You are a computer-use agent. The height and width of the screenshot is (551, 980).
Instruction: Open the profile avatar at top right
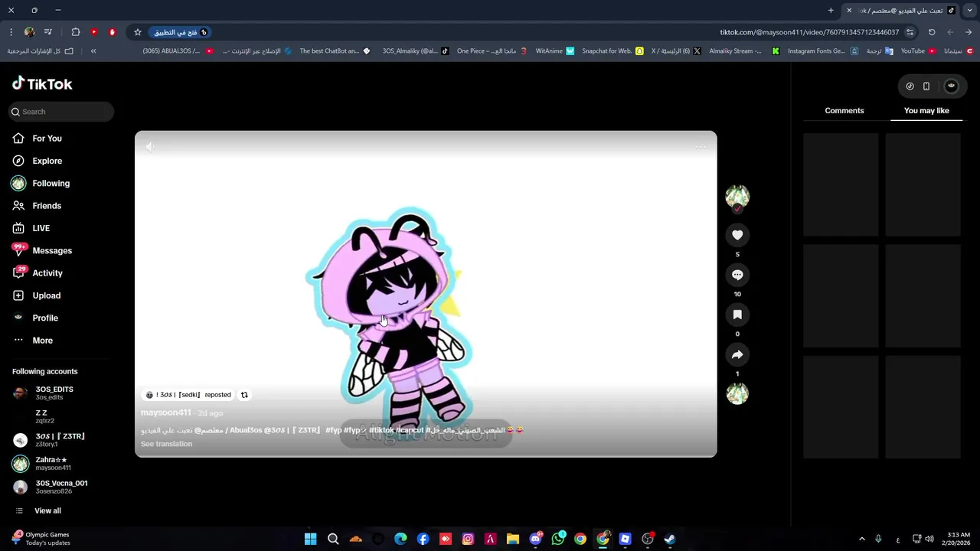click(952, 86)
